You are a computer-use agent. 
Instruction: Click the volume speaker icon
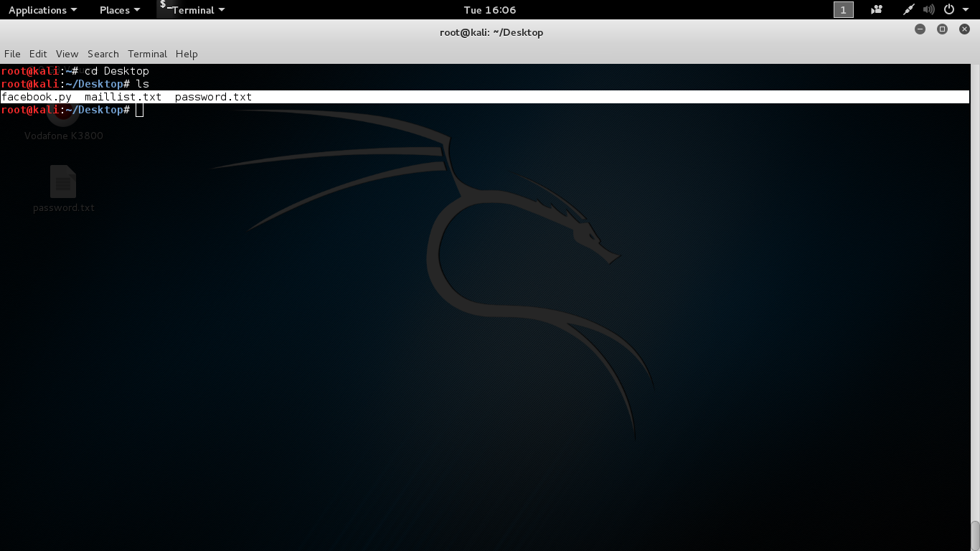[x=929, y=10]
